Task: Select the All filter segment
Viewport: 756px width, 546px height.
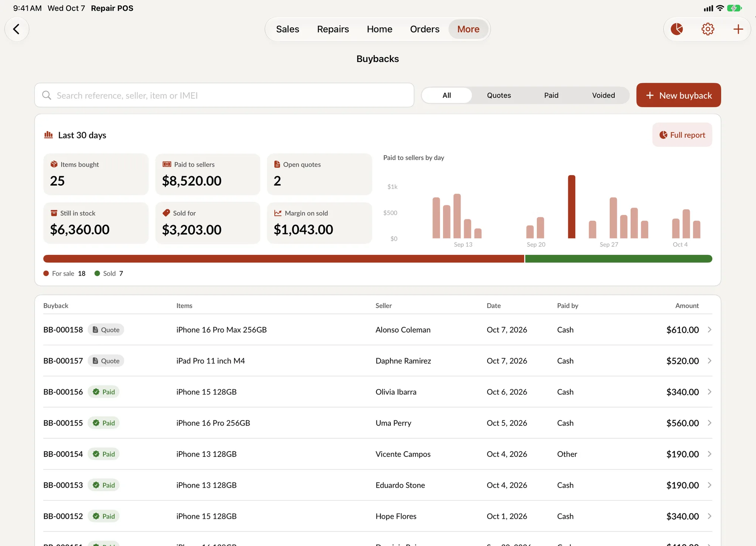Action: 446,95
